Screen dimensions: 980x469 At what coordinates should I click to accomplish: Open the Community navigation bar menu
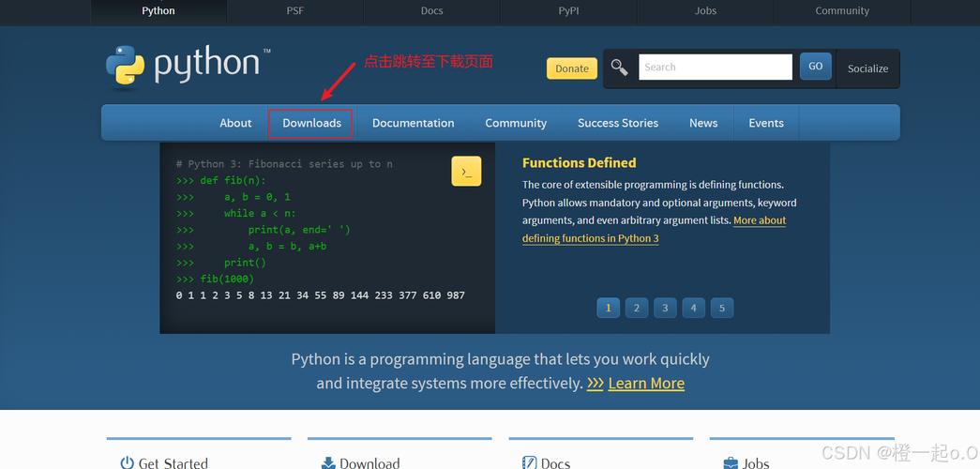pyautogui.click(x=516, y=123)
